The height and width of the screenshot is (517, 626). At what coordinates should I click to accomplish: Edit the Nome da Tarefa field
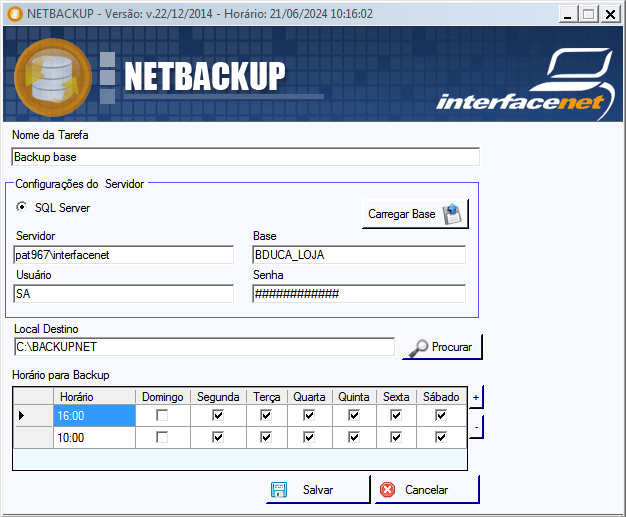[246, 157]
